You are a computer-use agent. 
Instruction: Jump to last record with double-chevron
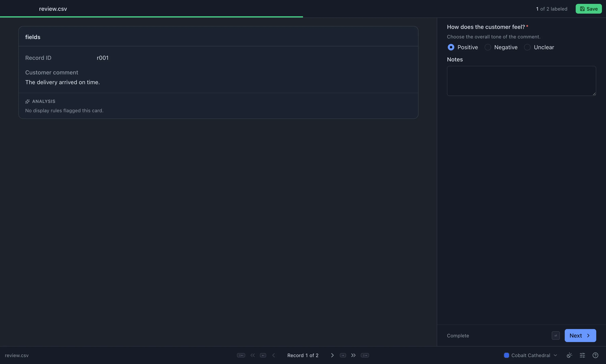(x=353, y=355)
